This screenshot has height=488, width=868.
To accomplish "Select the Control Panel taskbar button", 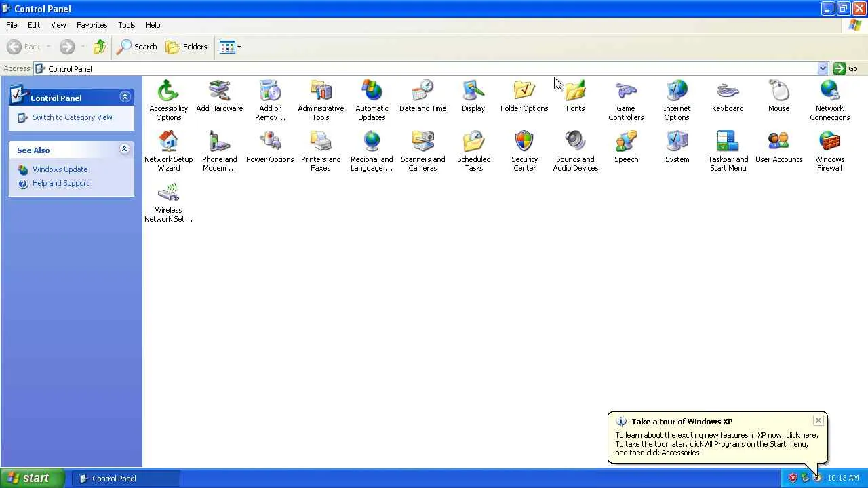I will click(125, 478).
